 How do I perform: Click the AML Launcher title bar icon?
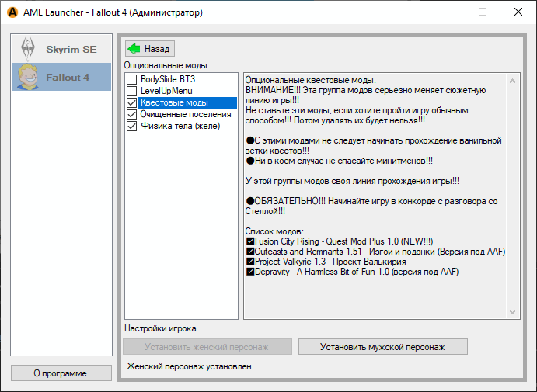click(12, 12)
